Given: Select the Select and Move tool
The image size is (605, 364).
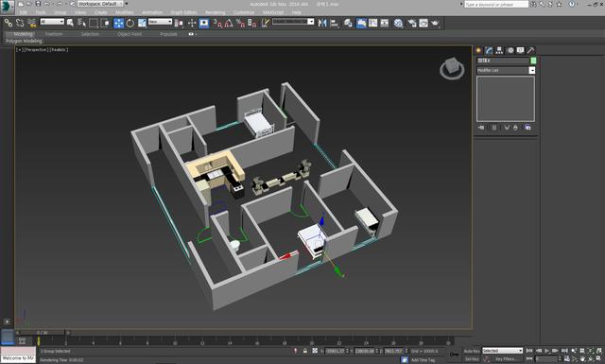Looking at the screenshot, I should click(118, 23).
